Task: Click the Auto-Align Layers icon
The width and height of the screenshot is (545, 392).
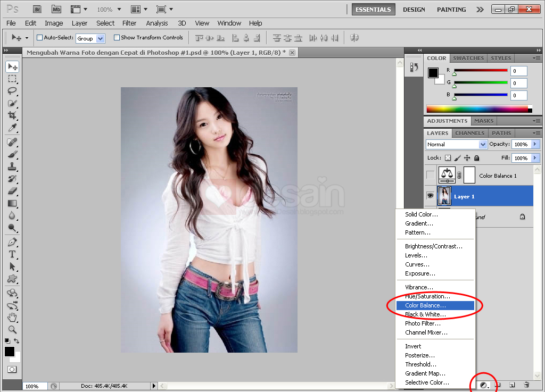Action: pyautogui.click(x=354, y=38)
